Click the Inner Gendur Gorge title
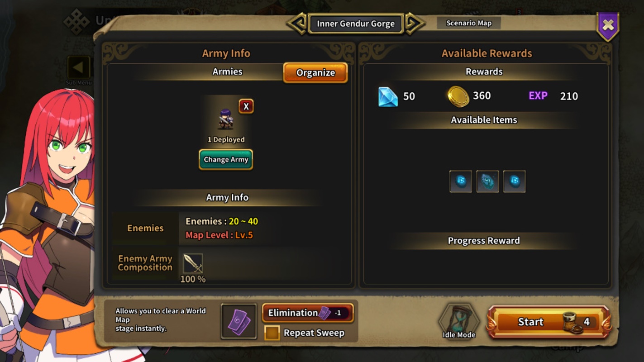644x362 pixels. pyautogui.click(x=356, y=24)
